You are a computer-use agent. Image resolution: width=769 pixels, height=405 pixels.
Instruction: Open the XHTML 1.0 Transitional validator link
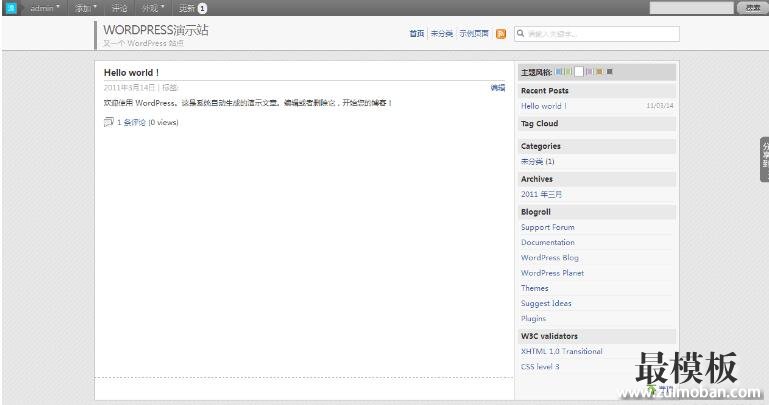562,351
